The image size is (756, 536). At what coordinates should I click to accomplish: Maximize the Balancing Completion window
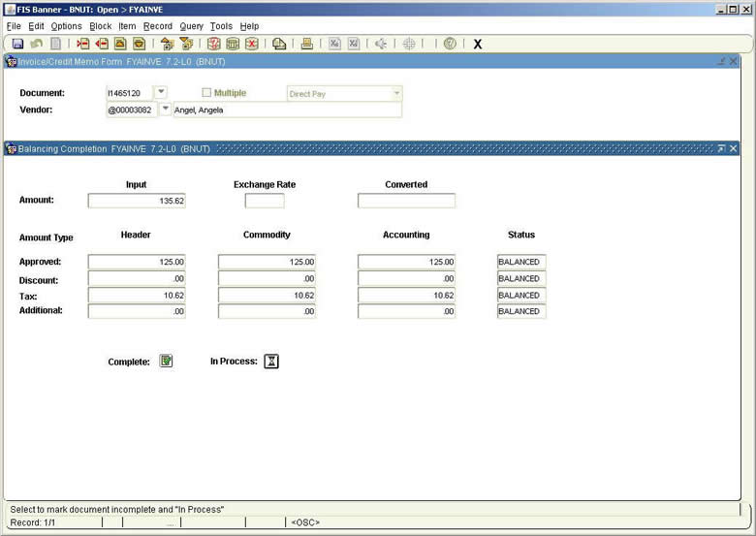721,148
